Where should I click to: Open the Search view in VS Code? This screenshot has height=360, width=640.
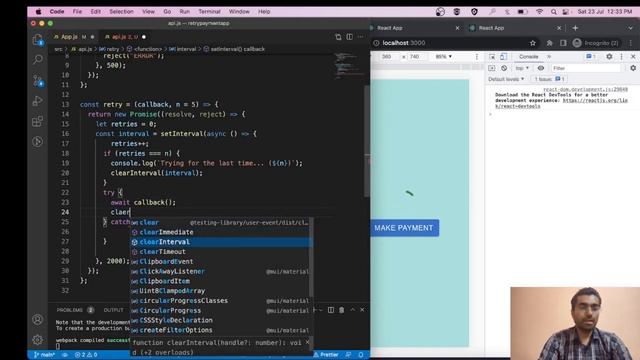coord(38,60)
